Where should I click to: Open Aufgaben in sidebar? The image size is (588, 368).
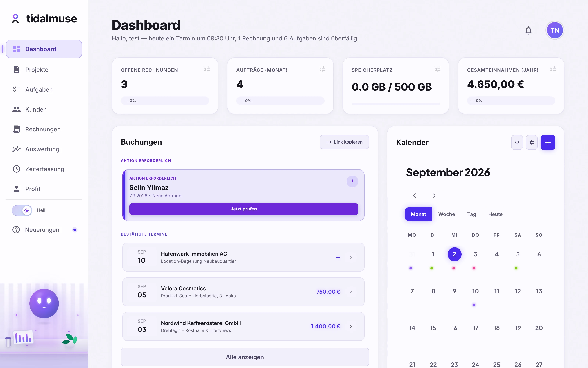[x=44, y=90]
